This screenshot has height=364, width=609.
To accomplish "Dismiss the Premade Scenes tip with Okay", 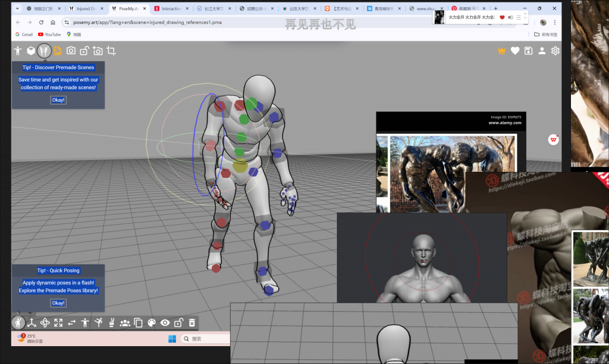I will click(58, 100).
